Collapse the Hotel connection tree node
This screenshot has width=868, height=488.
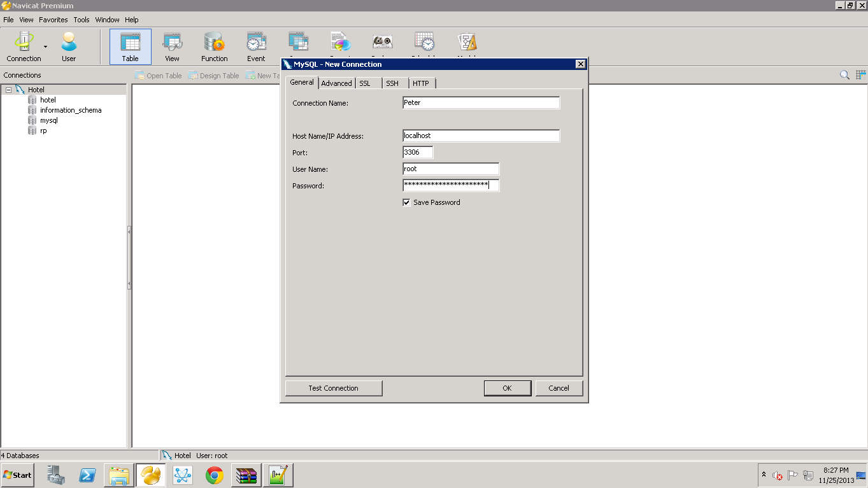coord(8,90)
